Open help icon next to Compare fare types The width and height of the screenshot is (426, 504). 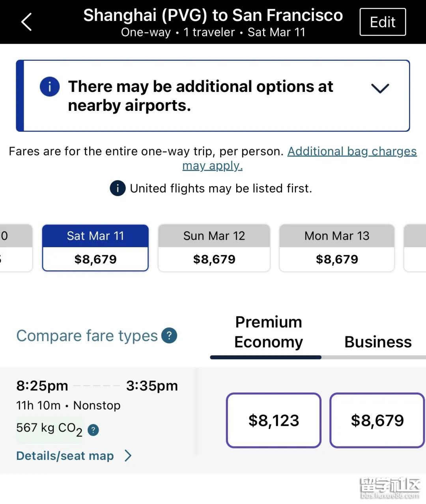coord(169,336)
